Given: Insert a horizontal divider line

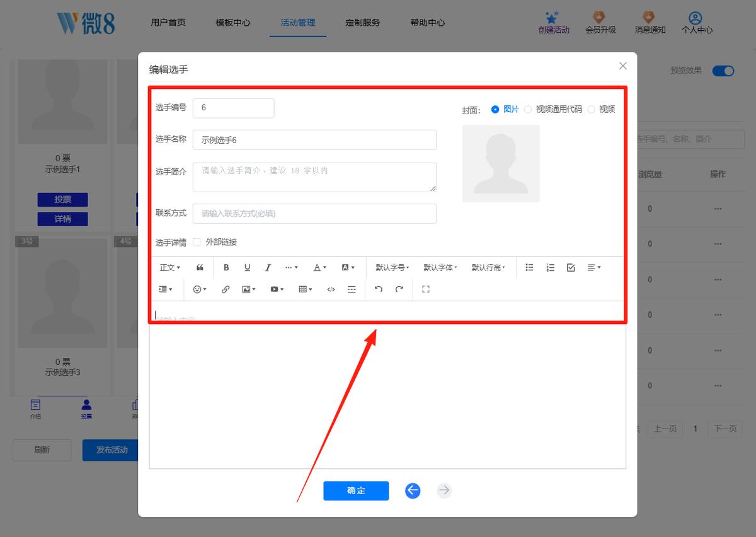Looking at the screenshot, I should pyautogui.click(x=352, y=289).
